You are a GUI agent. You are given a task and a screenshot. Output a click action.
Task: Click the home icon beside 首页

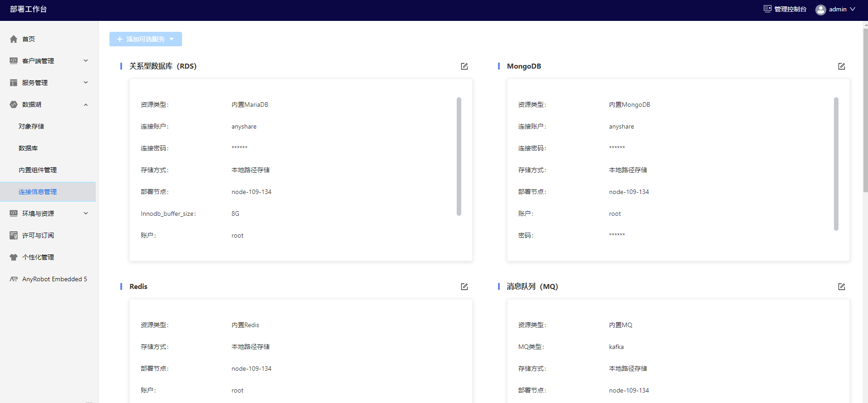14,39
